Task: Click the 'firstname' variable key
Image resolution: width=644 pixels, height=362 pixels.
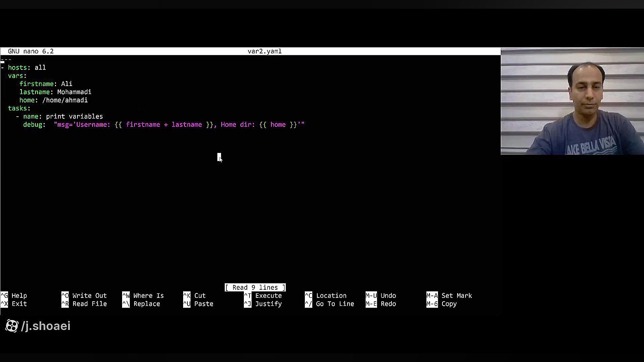Action: (x=37, y=84)
